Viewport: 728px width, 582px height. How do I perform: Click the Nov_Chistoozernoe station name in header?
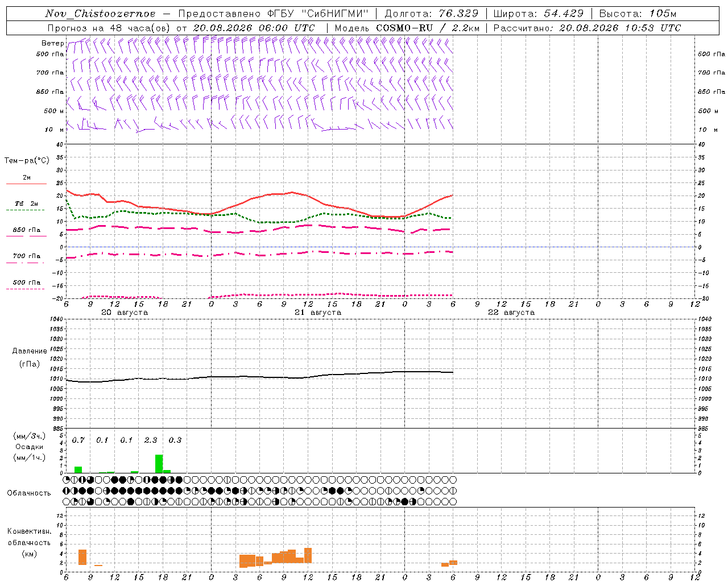click(x=100, y=14)
